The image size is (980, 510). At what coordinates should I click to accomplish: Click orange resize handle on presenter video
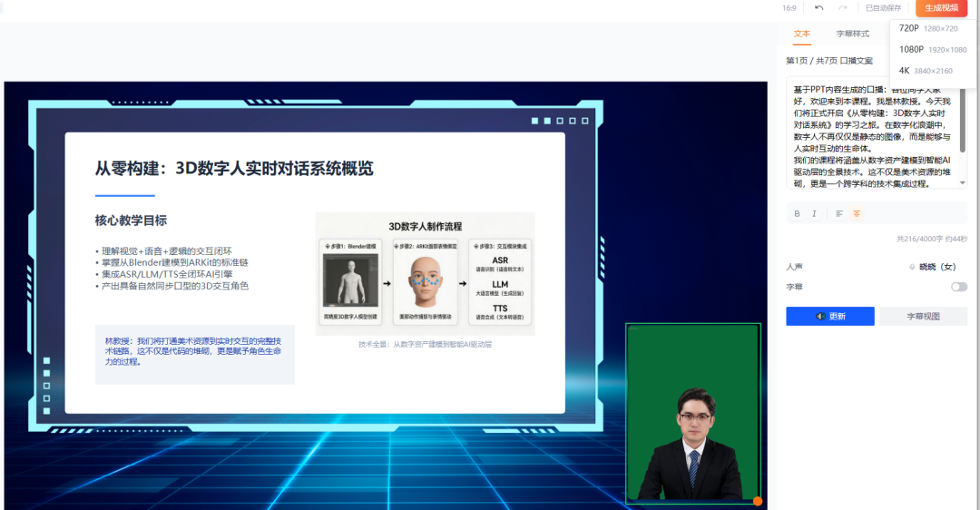point(758,501)
